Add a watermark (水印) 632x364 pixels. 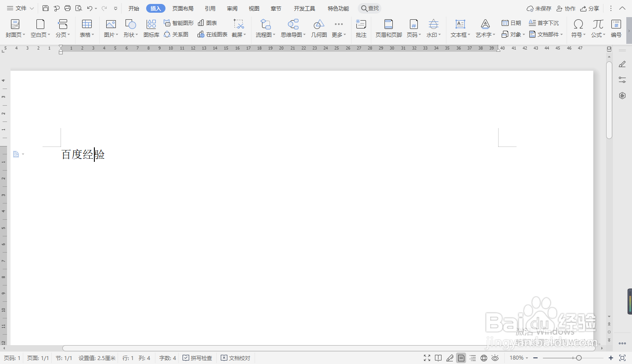click(x=434, y=29)
